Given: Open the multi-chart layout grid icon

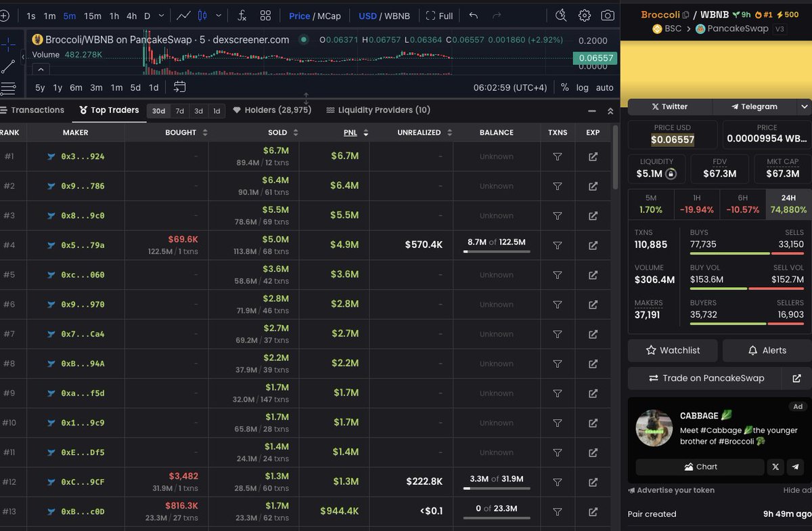Looking at the screenshot, I should tap(266, 16).
